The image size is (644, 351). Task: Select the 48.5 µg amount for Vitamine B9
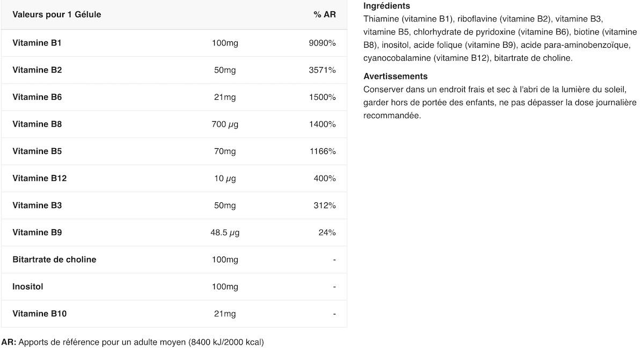tap(225, 232)
